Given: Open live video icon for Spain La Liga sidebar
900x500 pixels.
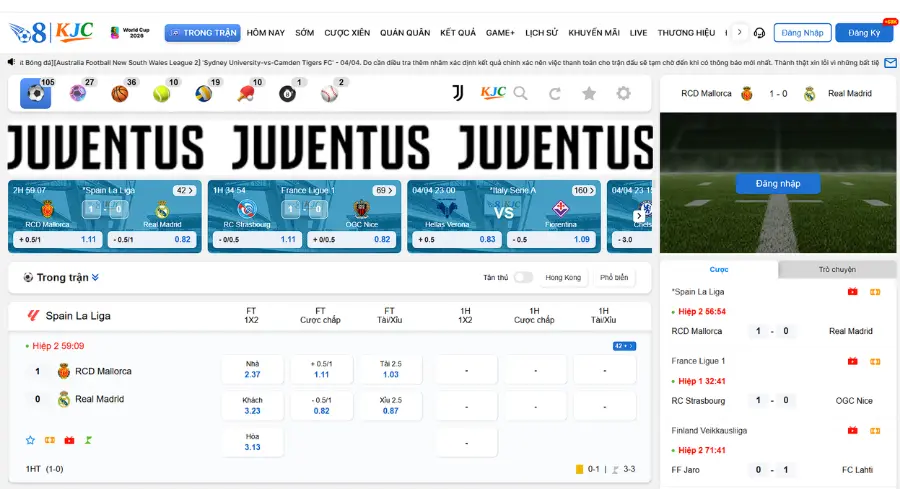Looking at the screenshot, I should coord(853,292).
